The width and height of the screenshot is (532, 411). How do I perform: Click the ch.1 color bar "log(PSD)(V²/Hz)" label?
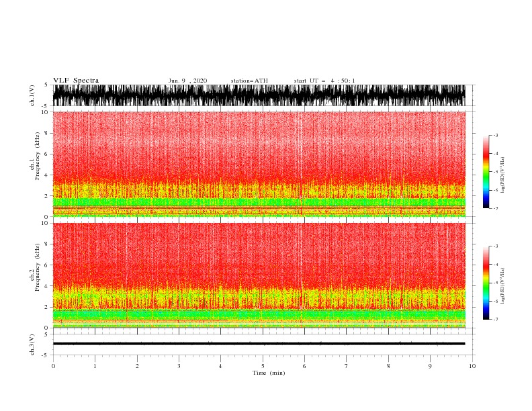(502, 175)
